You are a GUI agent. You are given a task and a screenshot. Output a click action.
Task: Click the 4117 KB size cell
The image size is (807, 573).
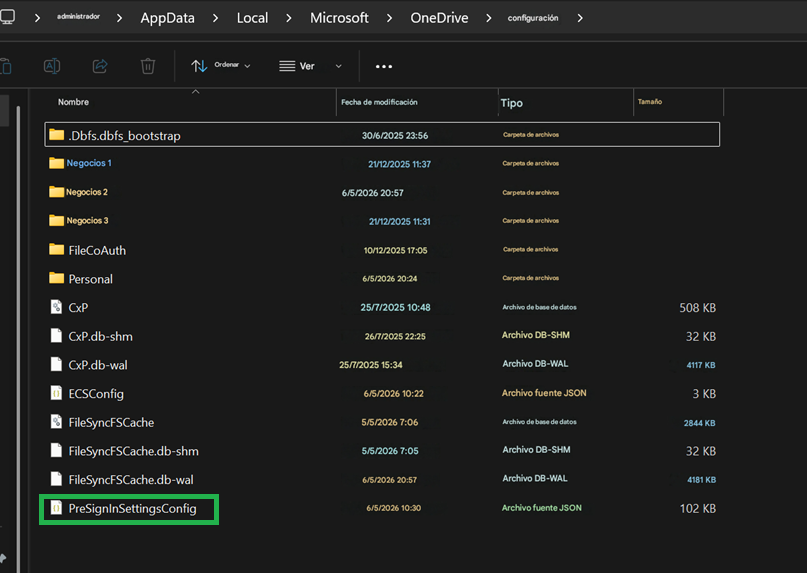[x=701, y=365]
